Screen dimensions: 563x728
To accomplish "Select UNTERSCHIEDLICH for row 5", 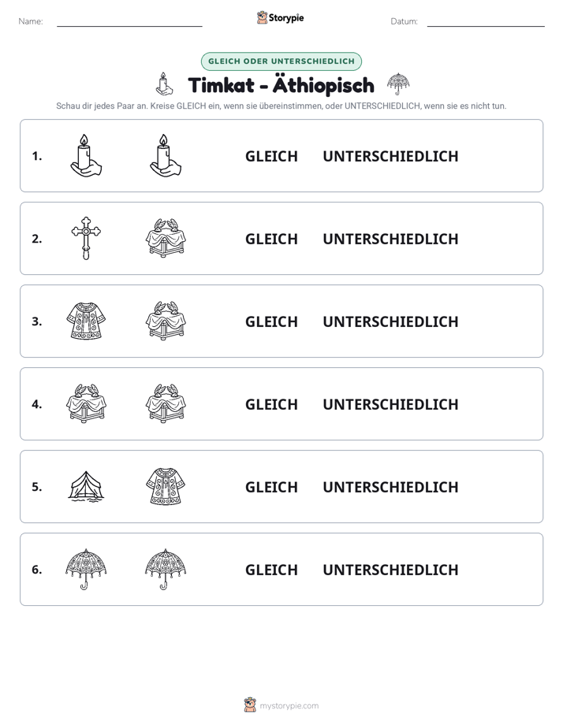I will pyautogui.click(x=390, y=487).
